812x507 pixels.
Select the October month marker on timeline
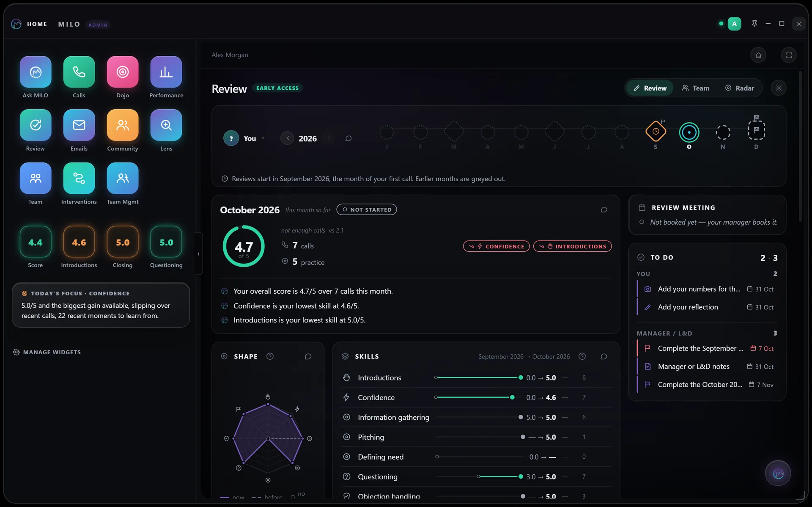(x=689, y=132)
